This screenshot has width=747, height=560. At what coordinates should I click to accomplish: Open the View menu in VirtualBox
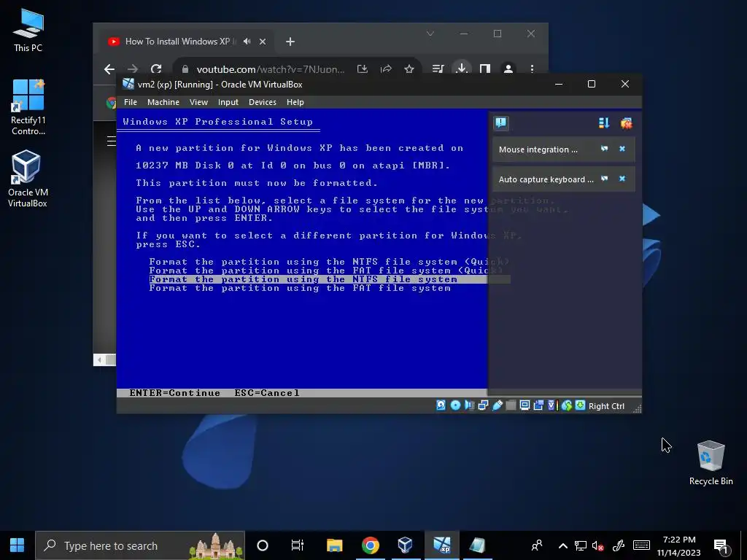pos(198,102)
